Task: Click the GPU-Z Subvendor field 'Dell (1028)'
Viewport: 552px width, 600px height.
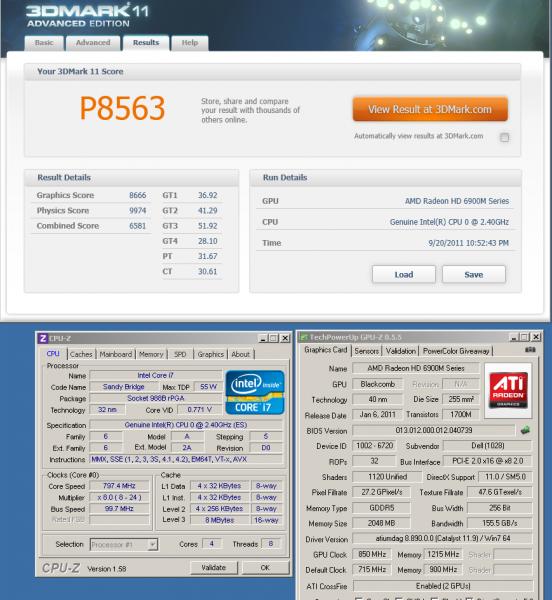Action: tap(488, 446)
